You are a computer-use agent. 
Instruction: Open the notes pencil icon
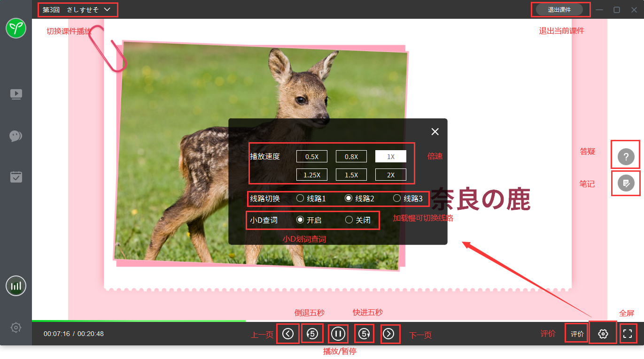pos(626,183)
